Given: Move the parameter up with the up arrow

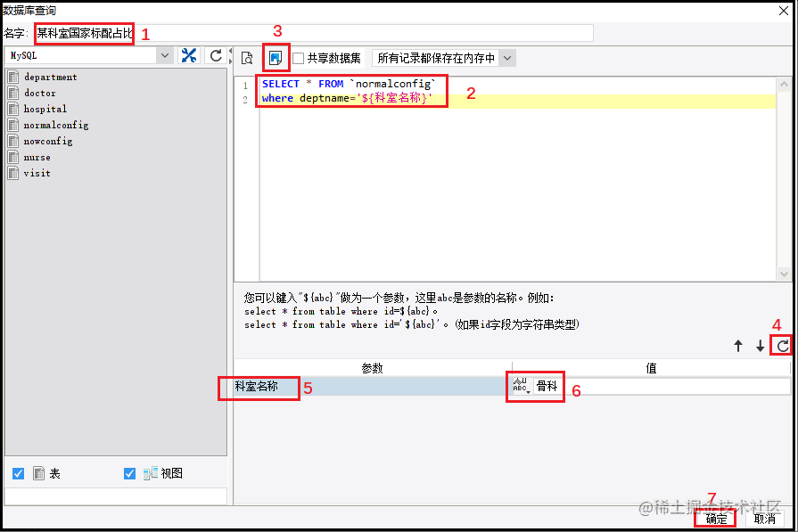Looking at the screenshot, I should pos(738,346).
